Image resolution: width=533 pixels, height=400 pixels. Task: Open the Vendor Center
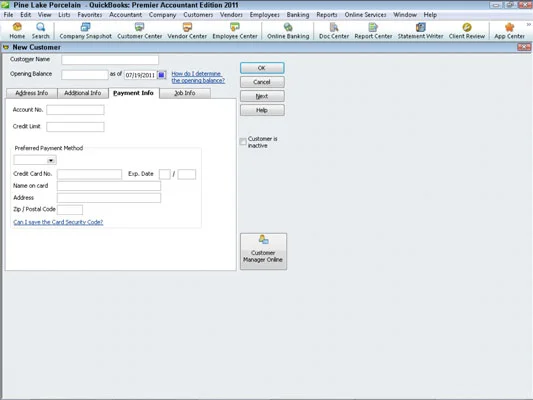tap(187, 31)
